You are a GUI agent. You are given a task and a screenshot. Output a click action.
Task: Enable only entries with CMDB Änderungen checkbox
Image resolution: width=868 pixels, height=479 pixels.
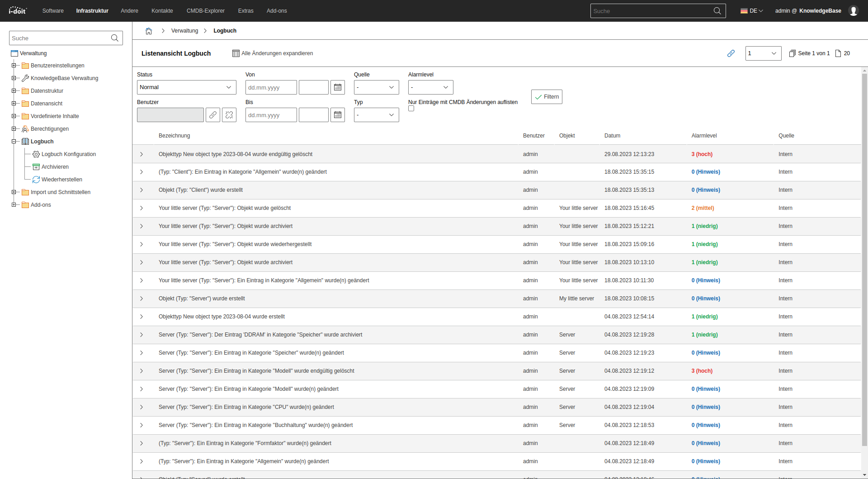[x=411, y=109]
